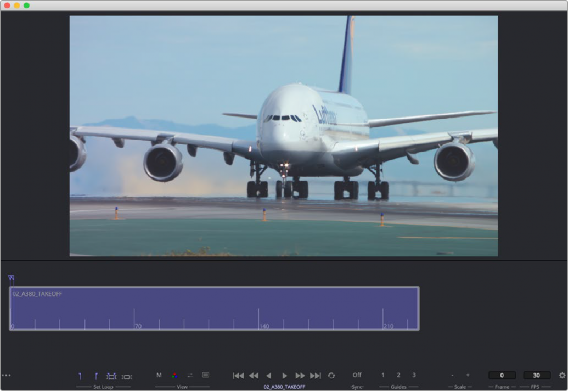Viewport: 568px width, 391px height.
Task: Click the Frame number input field
Action: (502, 375)
